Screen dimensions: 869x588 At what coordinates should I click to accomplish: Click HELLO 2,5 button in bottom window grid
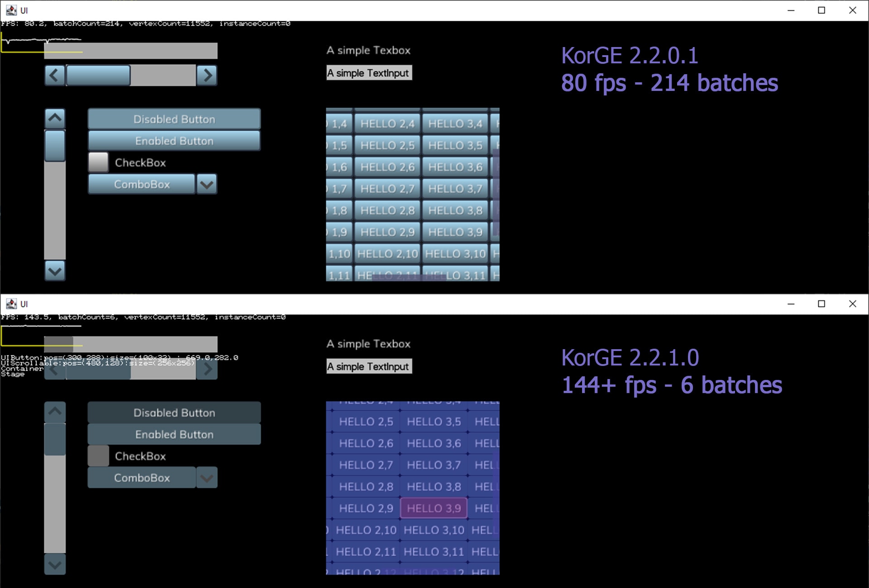pos(366,422)
